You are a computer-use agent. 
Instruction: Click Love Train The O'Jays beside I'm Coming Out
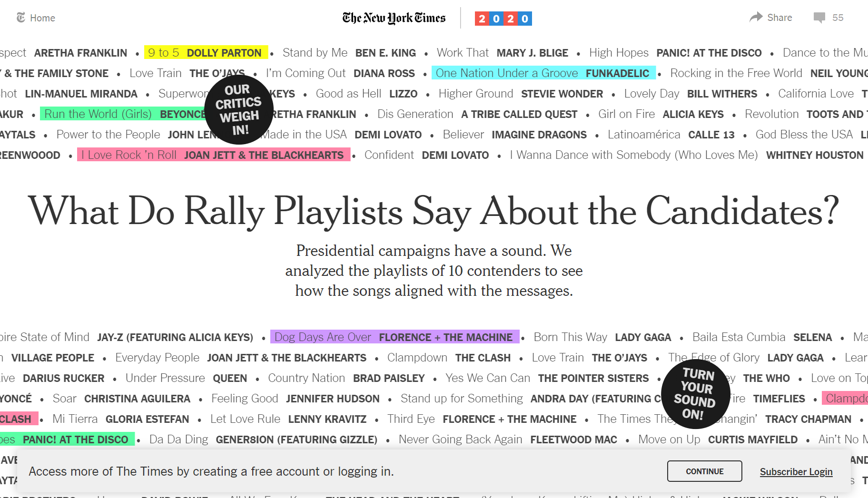point(187,73)
